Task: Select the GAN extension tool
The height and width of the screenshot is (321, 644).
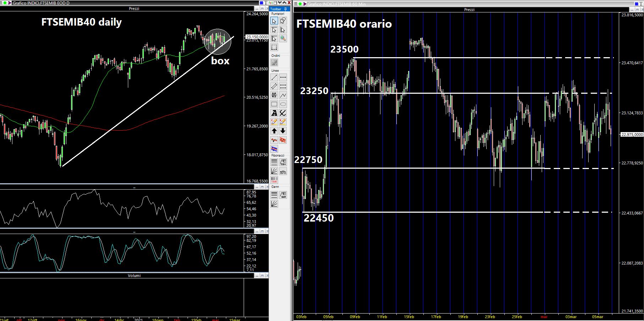Action: coord(283,195)
